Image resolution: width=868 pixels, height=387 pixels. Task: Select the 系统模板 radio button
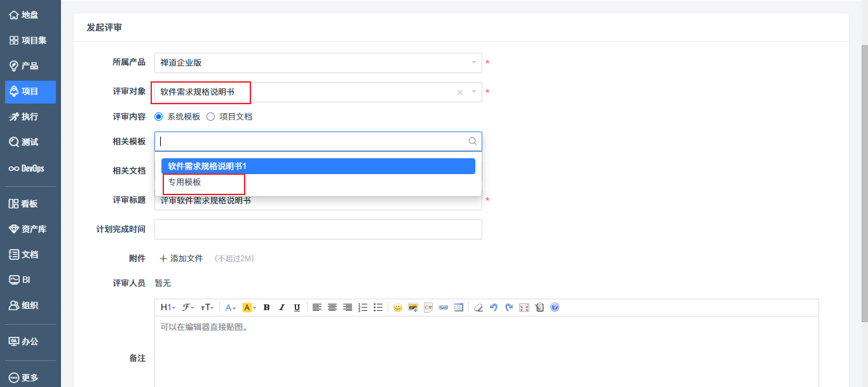coord(159,117)
